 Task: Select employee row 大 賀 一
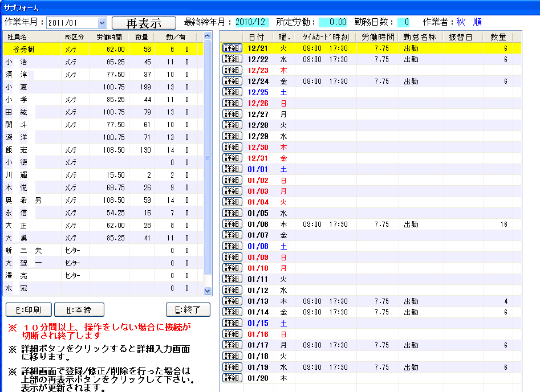(x=103, y=263)
